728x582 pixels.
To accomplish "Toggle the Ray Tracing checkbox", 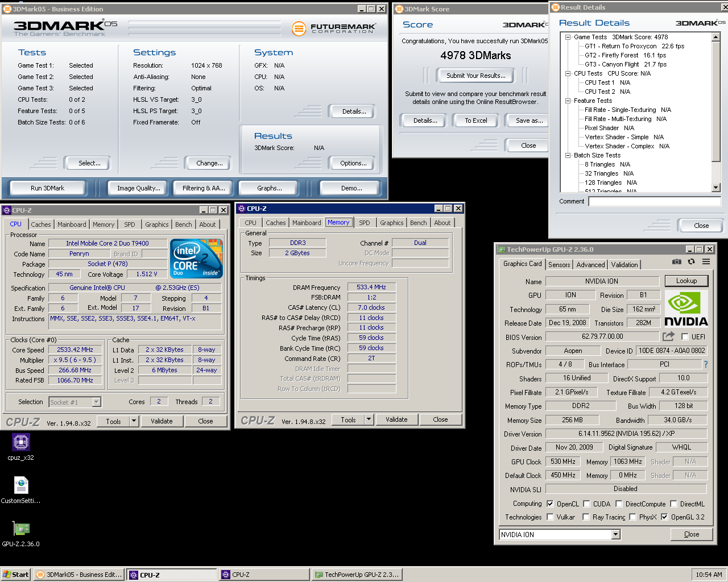I will click(586, 517).
